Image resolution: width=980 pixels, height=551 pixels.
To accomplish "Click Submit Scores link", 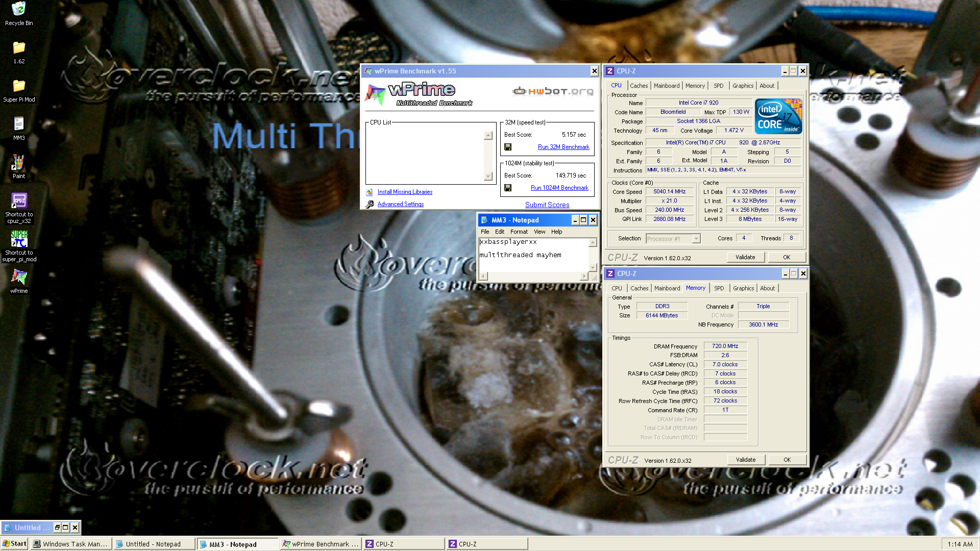I will [x=547, y=205].
